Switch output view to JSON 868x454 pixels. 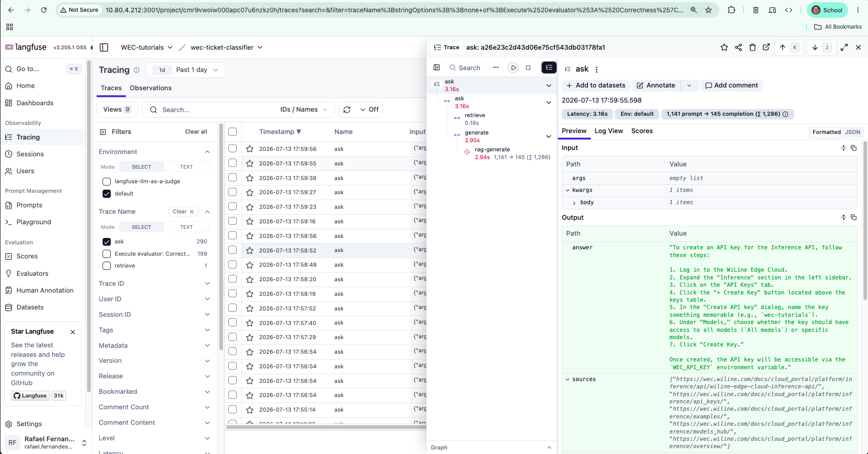[852, 132]
